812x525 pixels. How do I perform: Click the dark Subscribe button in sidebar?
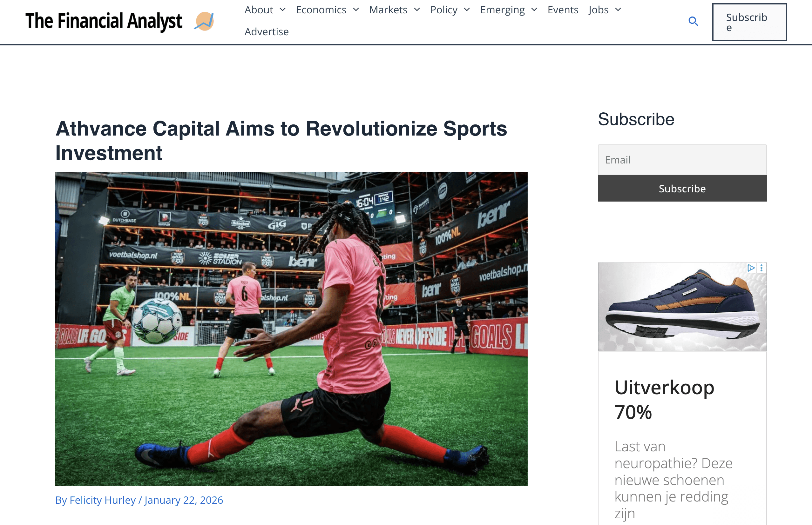pos(682,189)
